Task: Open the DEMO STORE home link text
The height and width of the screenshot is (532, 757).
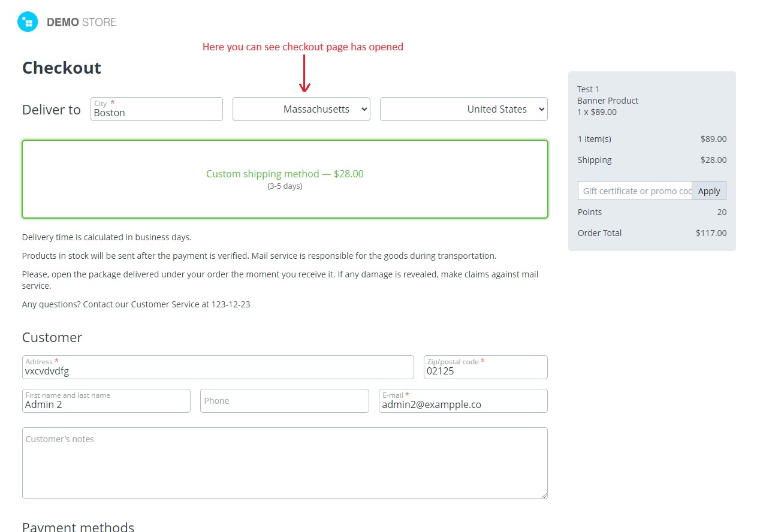Action: pos(82,22)
